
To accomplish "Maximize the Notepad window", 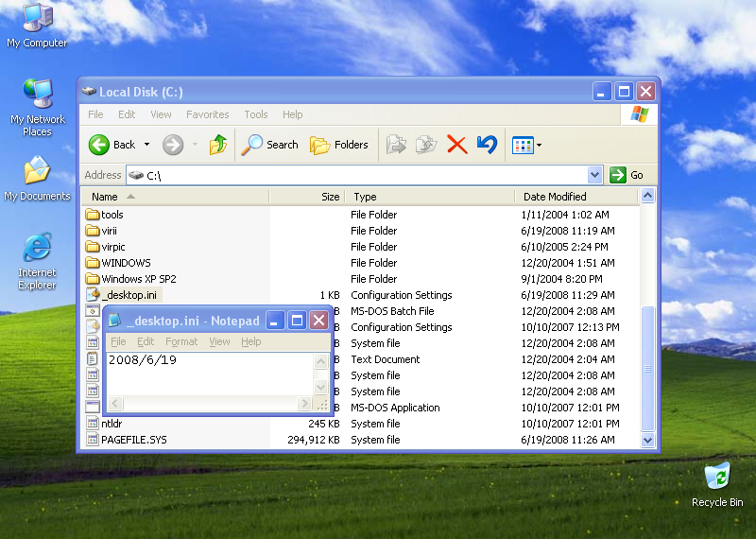I will [x=297, y=321].
